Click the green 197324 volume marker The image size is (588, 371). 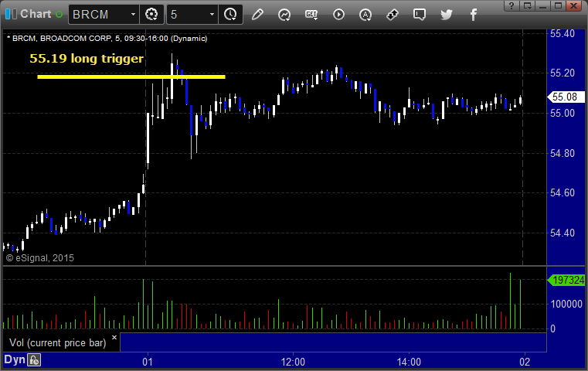point(566,280)
